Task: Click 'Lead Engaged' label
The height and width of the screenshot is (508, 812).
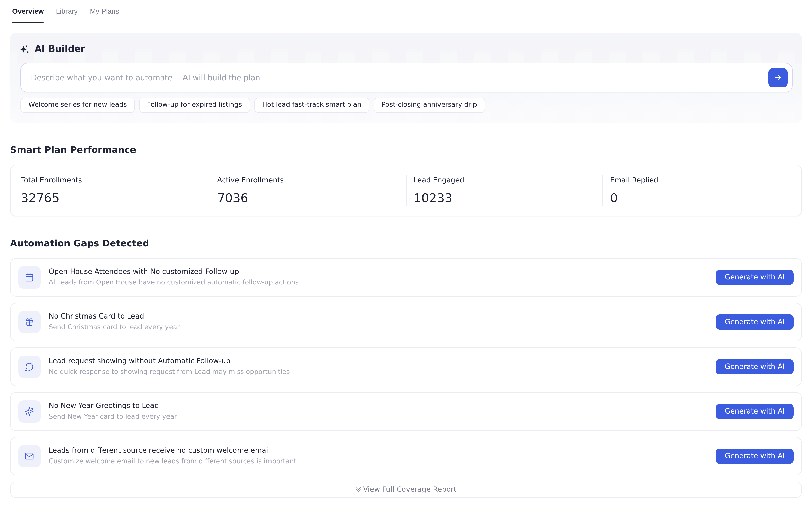Action: (x=438, y=180)
